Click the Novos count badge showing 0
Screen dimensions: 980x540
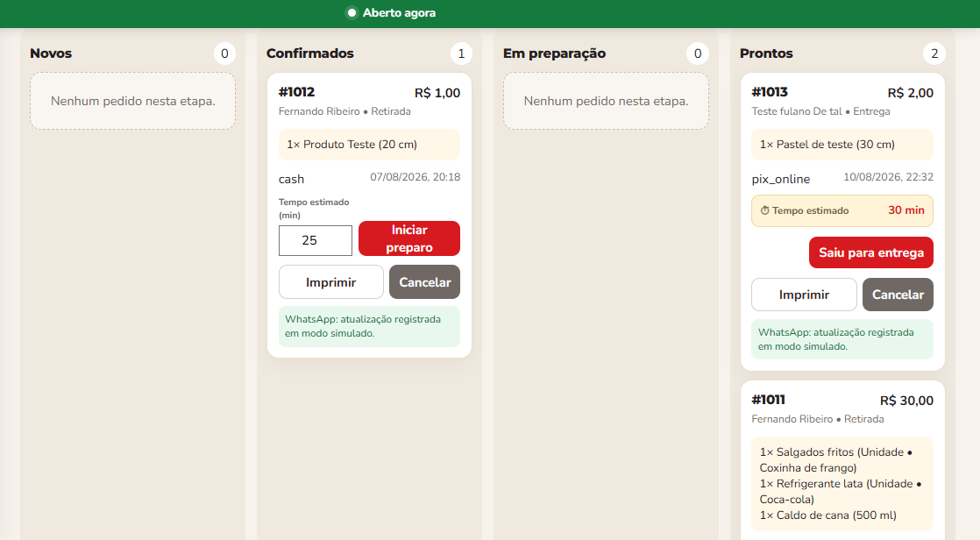(x=224, y=53)
